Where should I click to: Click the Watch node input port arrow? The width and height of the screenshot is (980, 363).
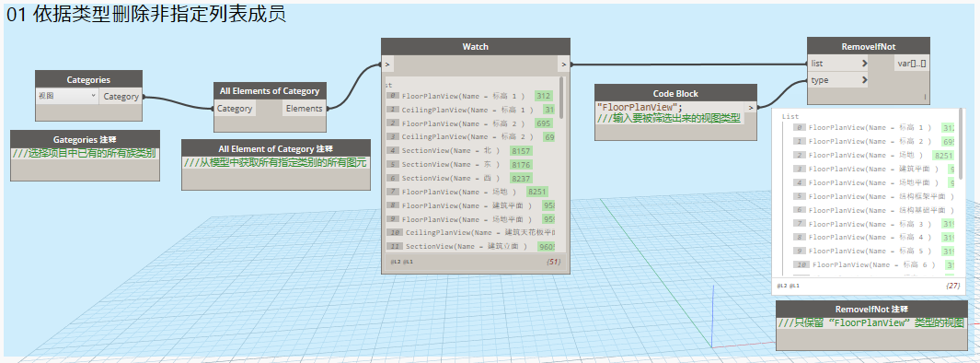387,64
